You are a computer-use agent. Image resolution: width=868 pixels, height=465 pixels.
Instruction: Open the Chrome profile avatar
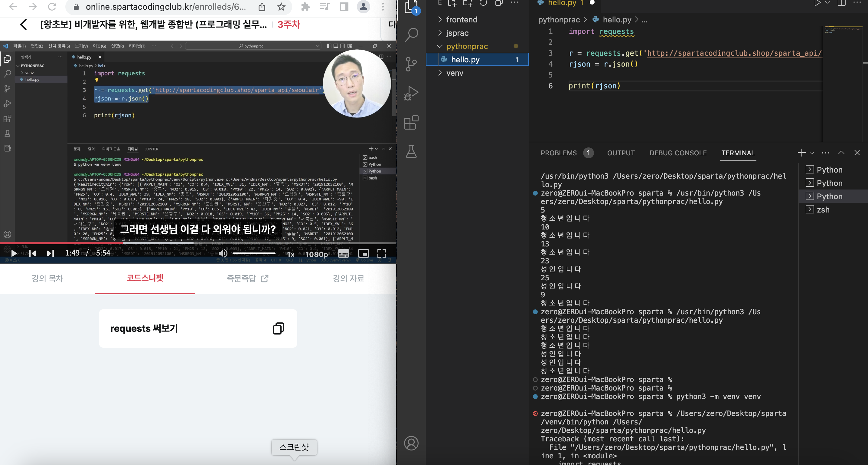pos(364,7)
